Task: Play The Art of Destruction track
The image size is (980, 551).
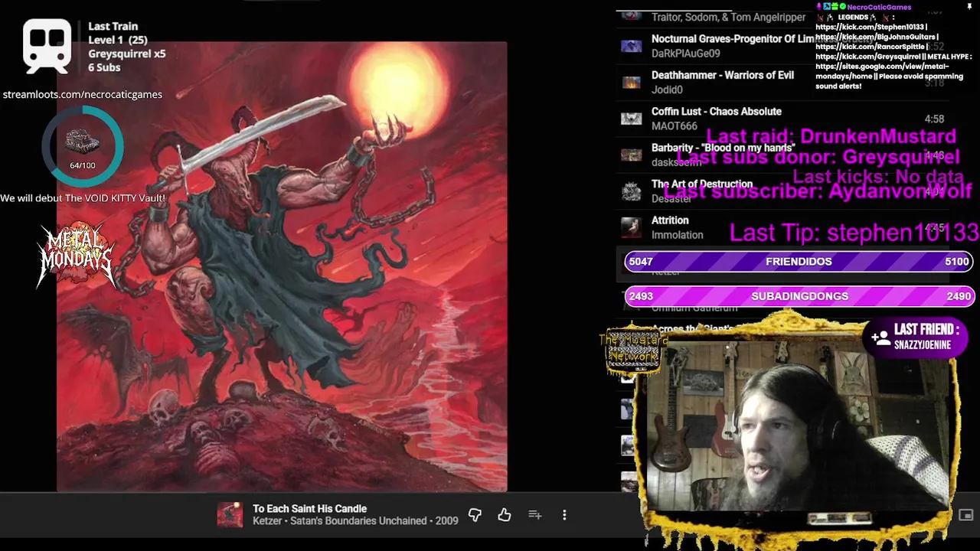Action: (702, 184)
